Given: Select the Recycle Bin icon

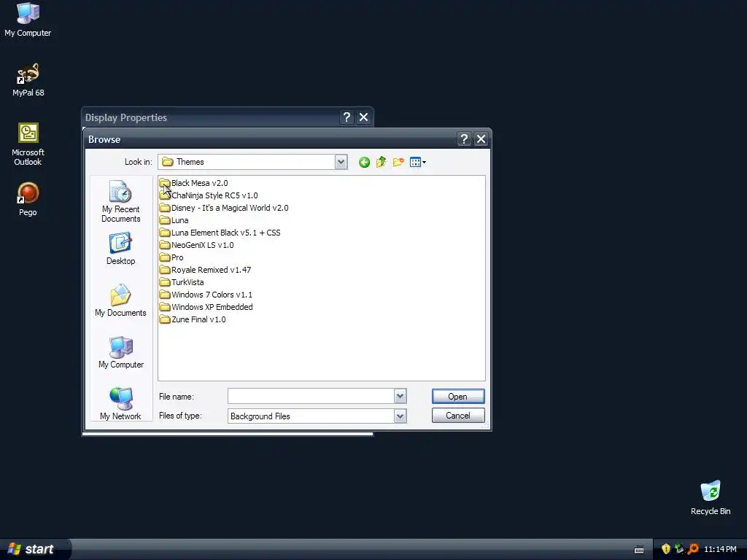Looking at the screenshot, I should 711,498.
